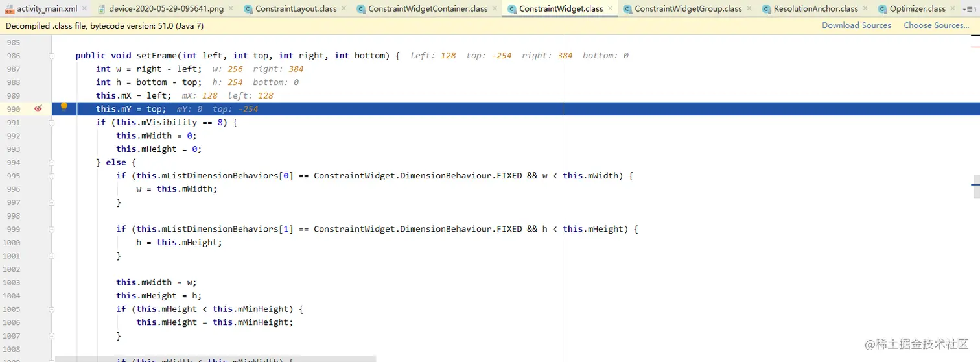Click the Choose Sources... link
Image resolution: width=980 pixels, height=362 pixels.
pyautogui.click(x=937, y=25)
